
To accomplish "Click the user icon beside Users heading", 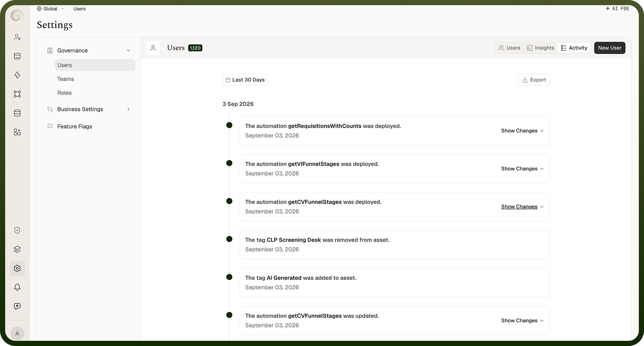I will click(x=153, y=48).
